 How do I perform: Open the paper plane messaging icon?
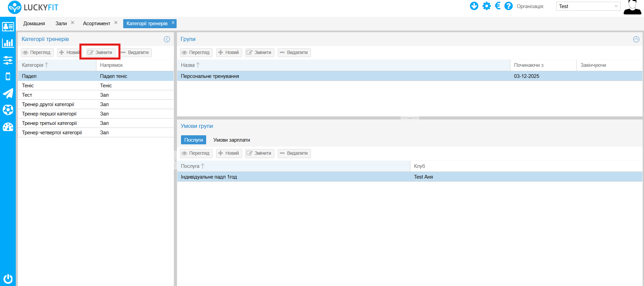[x=8, y=93]
